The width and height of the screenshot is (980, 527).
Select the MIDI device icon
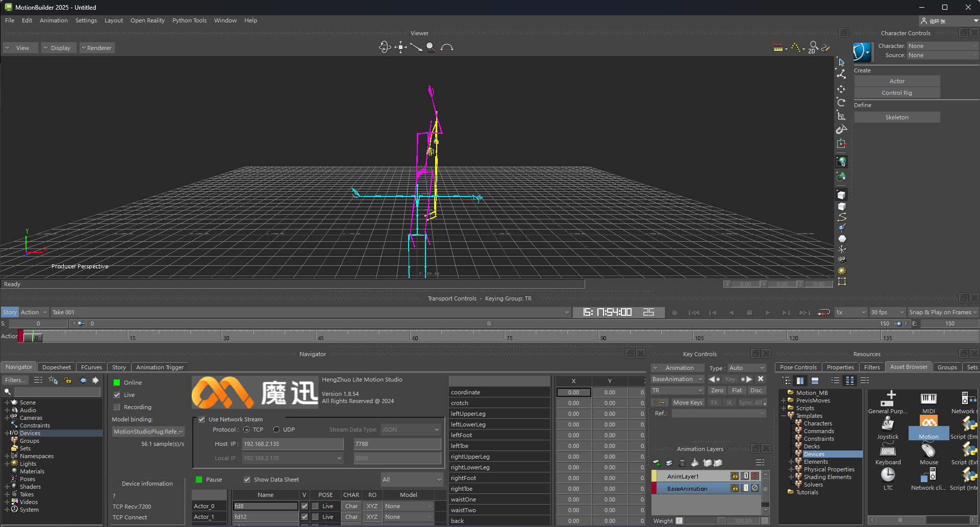[928, 399]
